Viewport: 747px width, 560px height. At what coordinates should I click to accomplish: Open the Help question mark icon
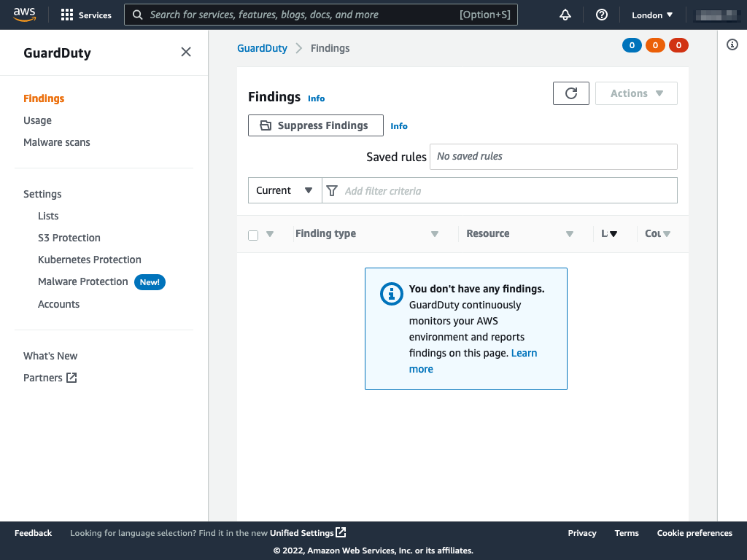(602, 14)
